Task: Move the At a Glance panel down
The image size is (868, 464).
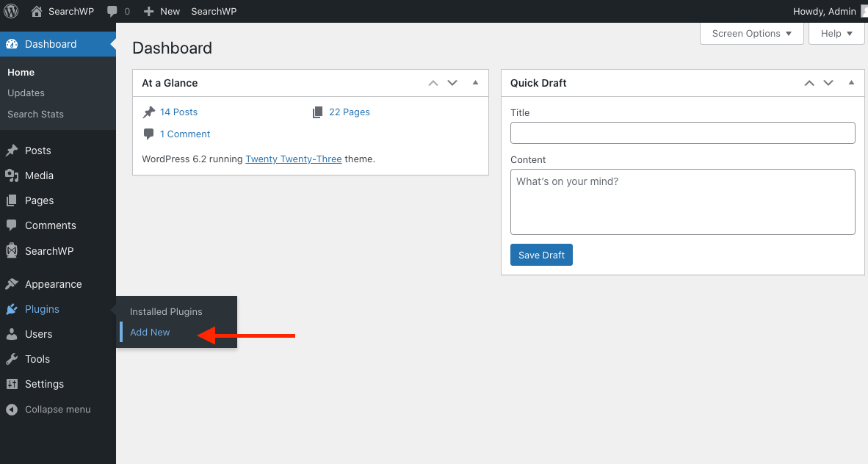Action: [452, 83]
